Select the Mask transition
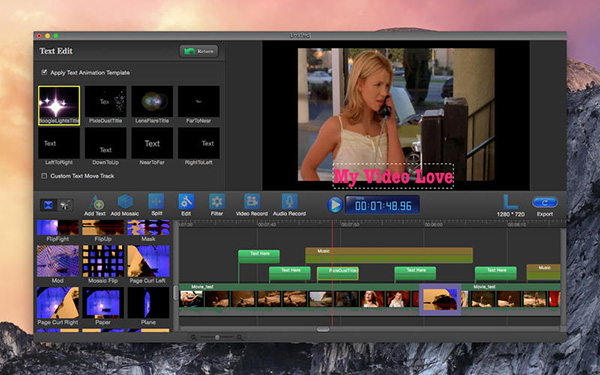This screenshot has height=375, width=600. point(148,228)
